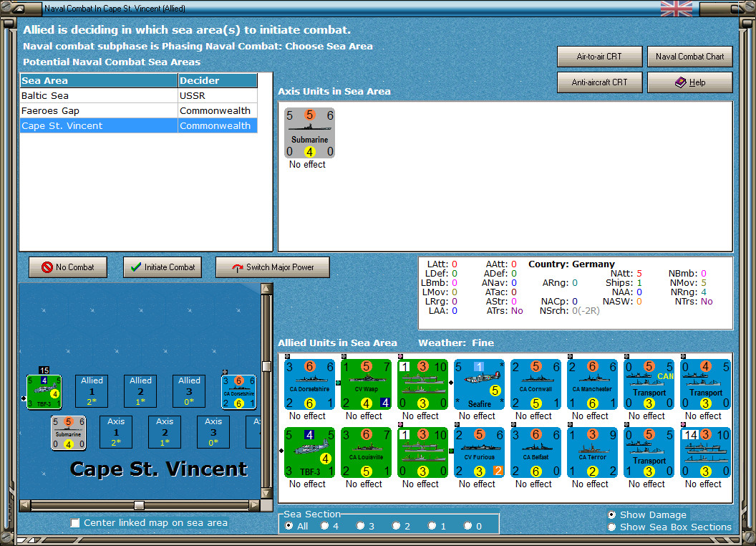Click the No Combat button

[x=68, y=267]
